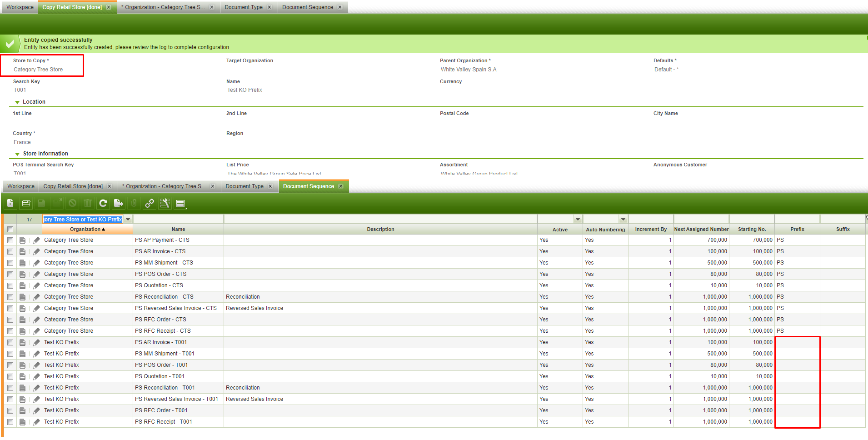Click the Customize form wrench icon
868x440 pixels.
[x=165, y=203]
